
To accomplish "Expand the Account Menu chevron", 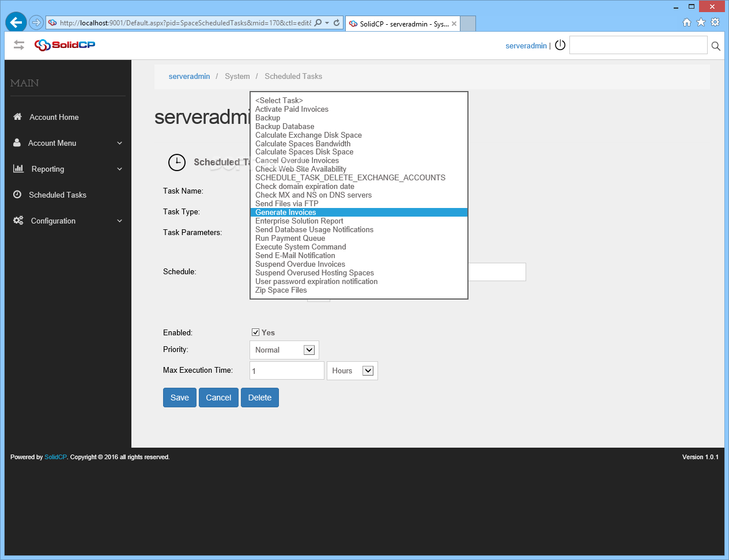I will (x=120, y=143).
